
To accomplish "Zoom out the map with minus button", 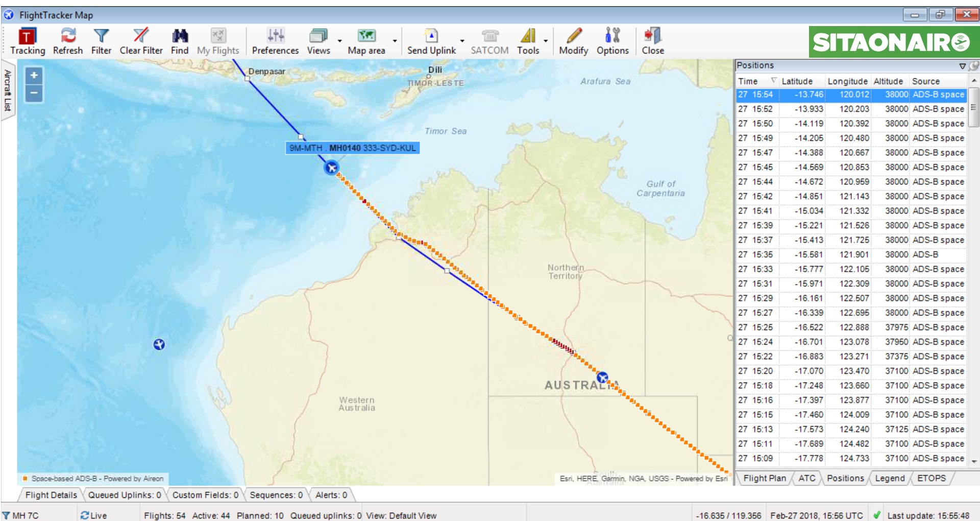I will click(x=34, y=93).
